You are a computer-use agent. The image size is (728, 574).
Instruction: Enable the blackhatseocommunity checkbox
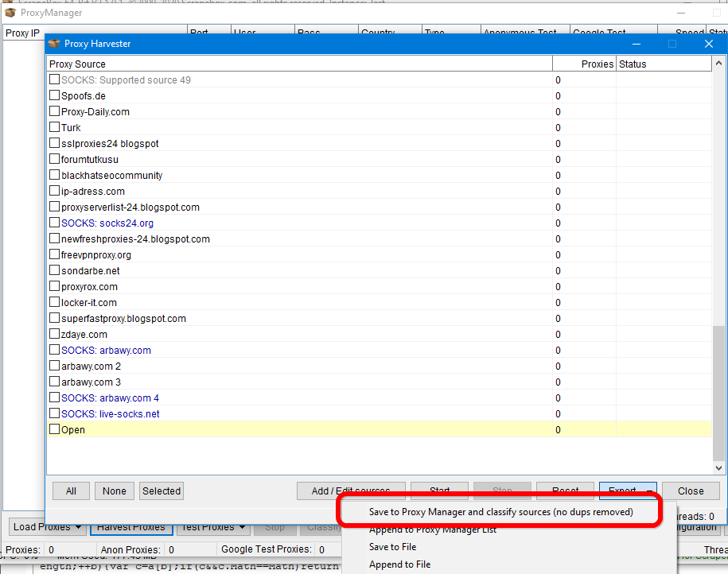(54, 175)
